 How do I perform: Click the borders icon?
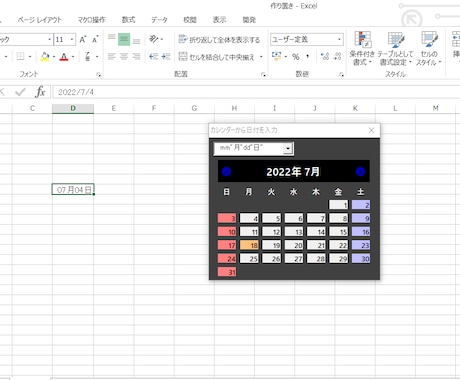(x=20, y=56)
